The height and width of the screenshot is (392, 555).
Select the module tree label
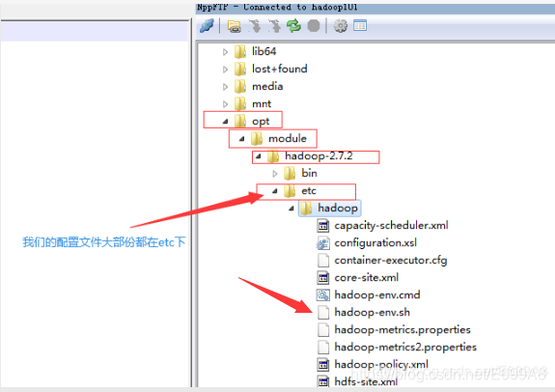288,138
